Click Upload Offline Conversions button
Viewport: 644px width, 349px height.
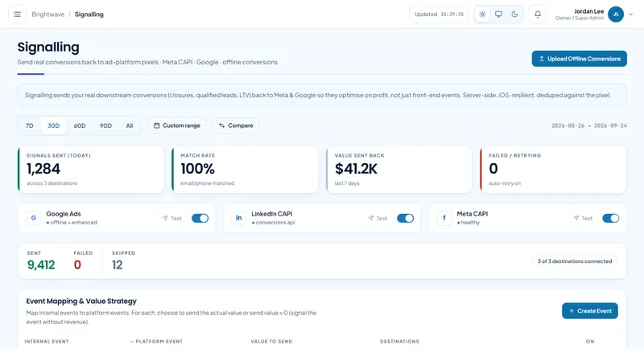tap(579, 59)
